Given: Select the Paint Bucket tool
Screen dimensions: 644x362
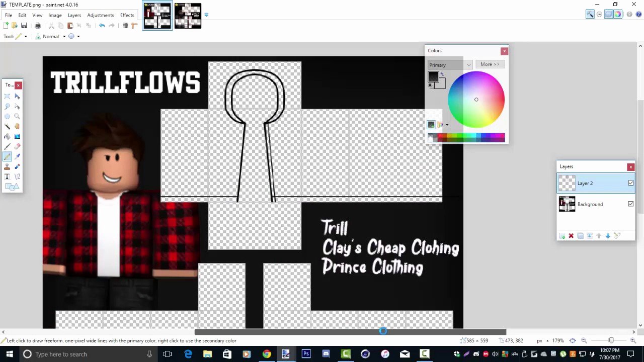Looking at the screenshot, I should click(7, 136).
